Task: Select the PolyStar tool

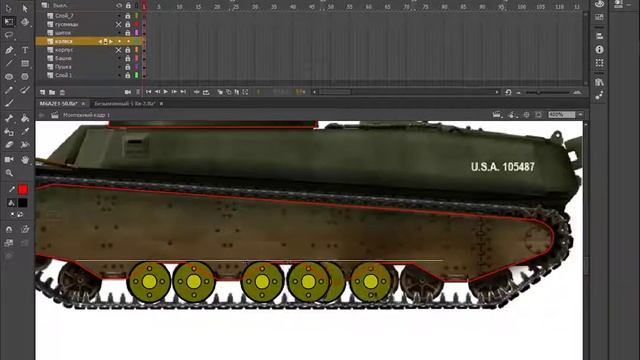Action: [x=25, y=77]
